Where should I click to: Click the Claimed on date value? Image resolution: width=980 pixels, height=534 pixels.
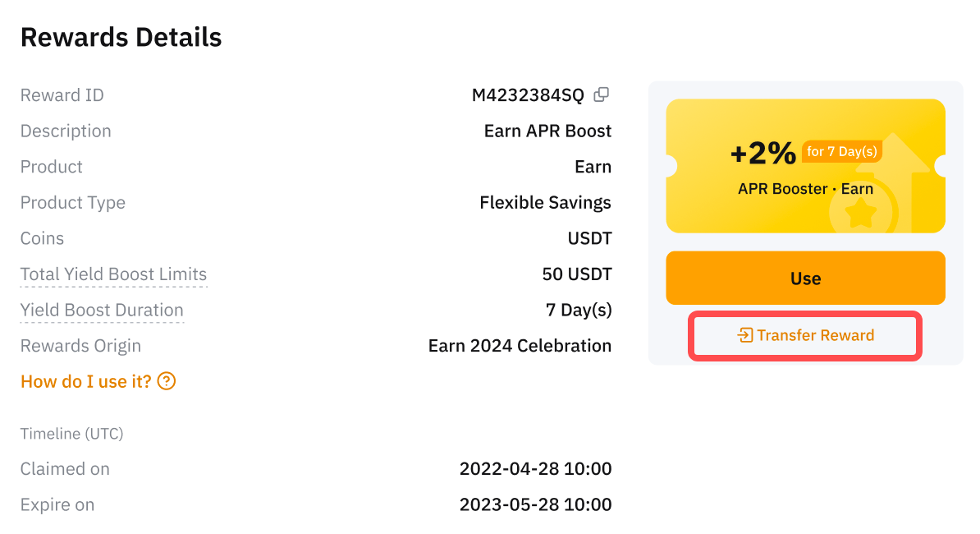tap(535, 469)
